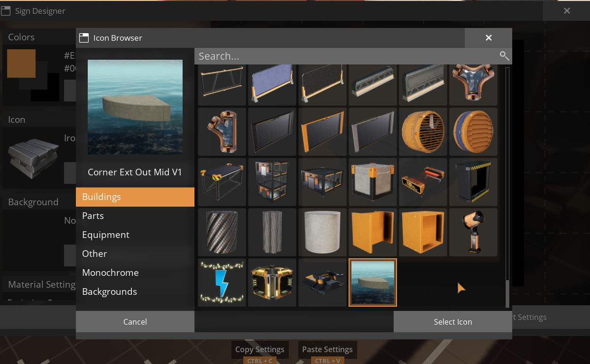Viewport: 590px width, 364px height.
Task: Pick the ridged grey column icon
Action: [x=272, y=232]
